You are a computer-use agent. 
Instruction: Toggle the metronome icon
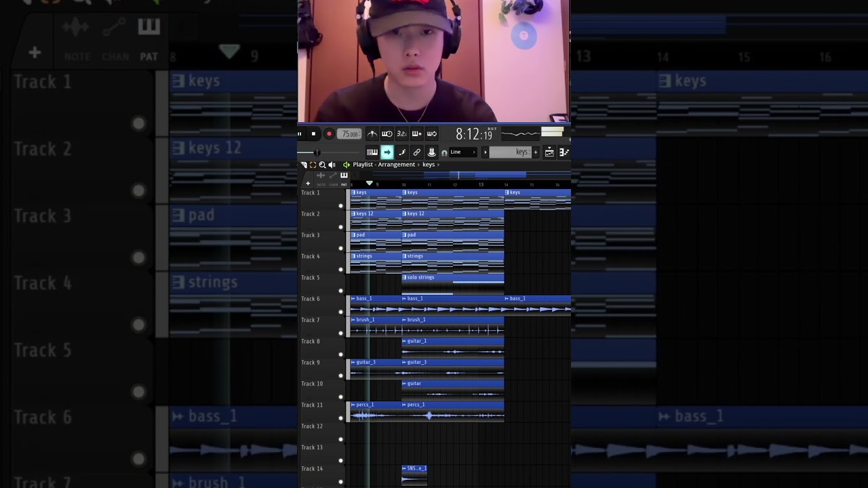372,134
